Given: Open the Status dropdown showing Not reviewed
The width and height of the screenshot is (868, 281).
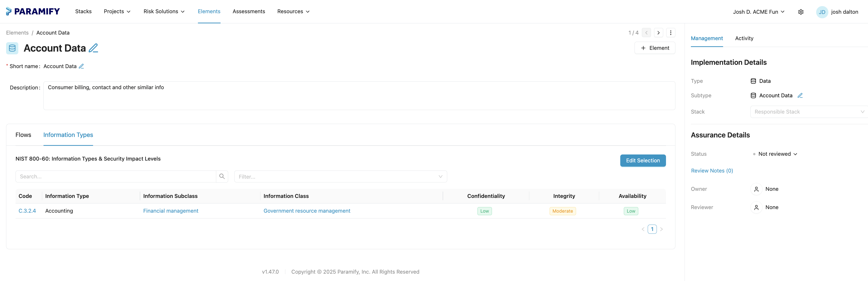Looking at the screenshot, I should click(x=775, y=154).
